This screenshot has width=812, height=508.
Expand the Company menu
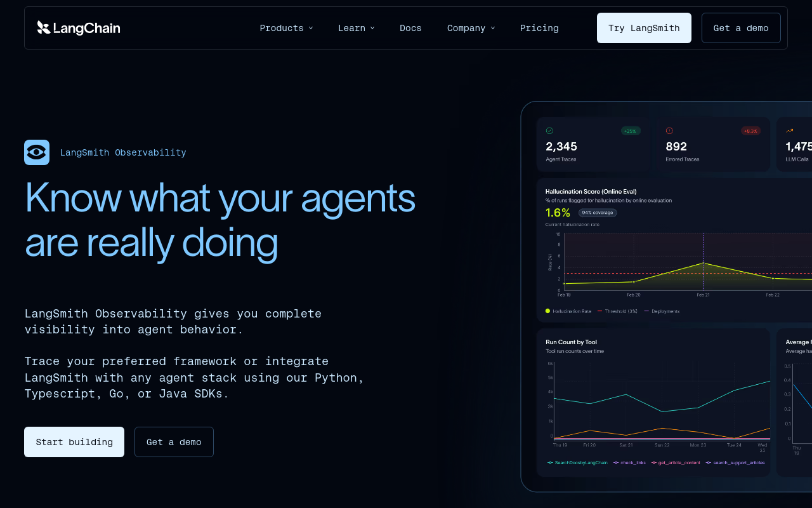(x=471, y=27)
